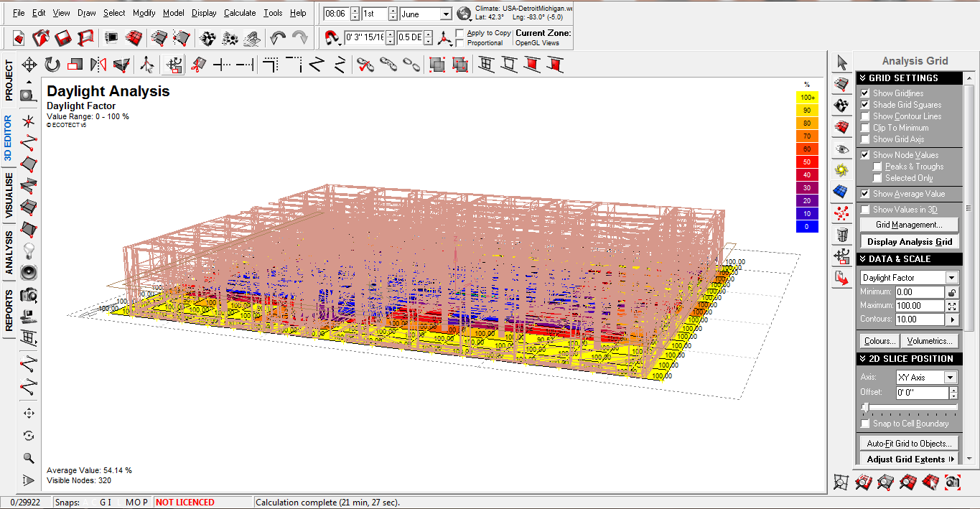Click the camera icon in left toolbar
This screenshot has height=509, width=980.
coord(29,294)
